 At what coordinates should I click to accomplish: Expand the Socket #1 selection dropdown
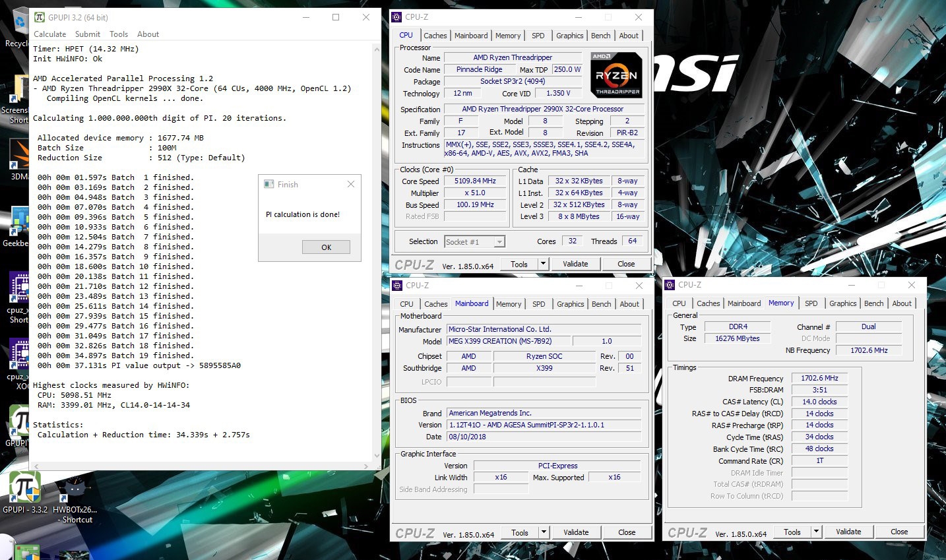tap(499, 242)
